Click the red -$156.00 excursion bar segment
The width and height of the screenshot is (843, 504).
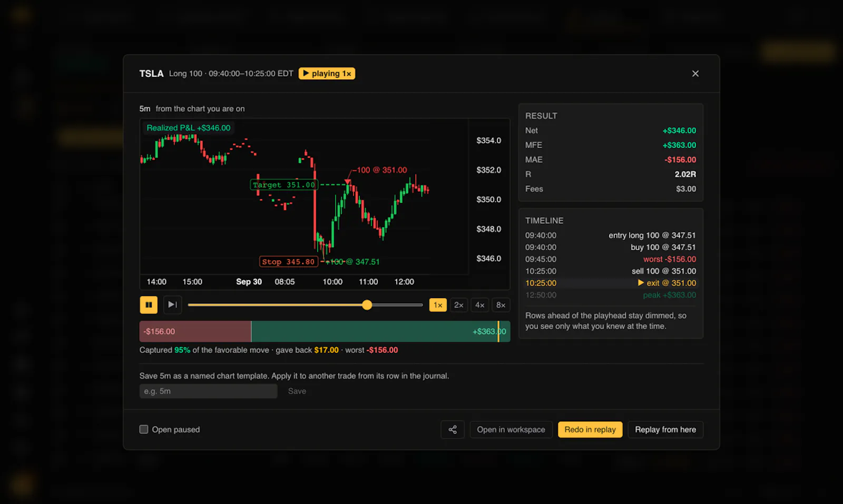195,332
